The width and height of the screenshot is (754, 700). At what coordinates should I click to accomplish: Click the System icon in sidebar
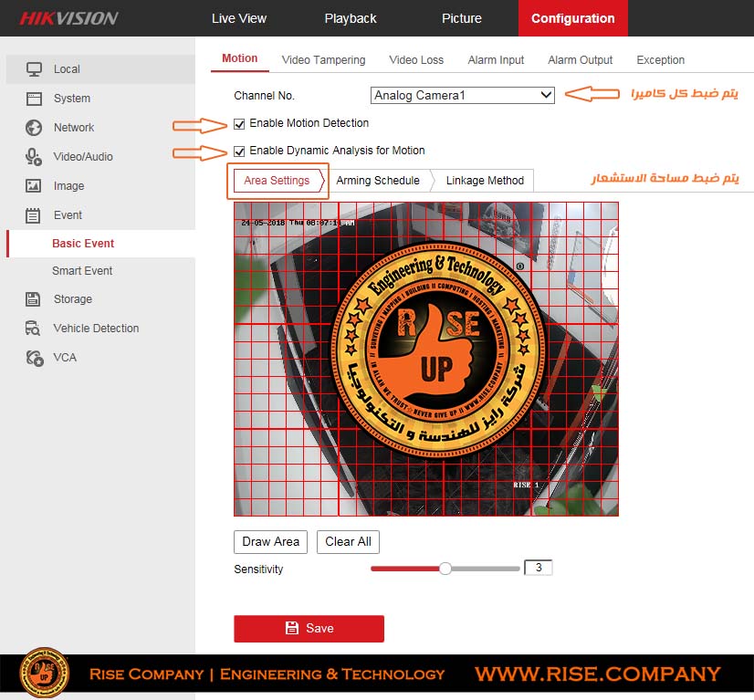click(x=34, y=99)
